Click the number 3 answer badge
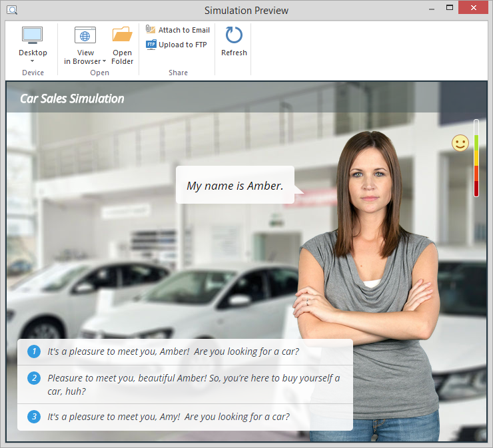 coord(34,417)
